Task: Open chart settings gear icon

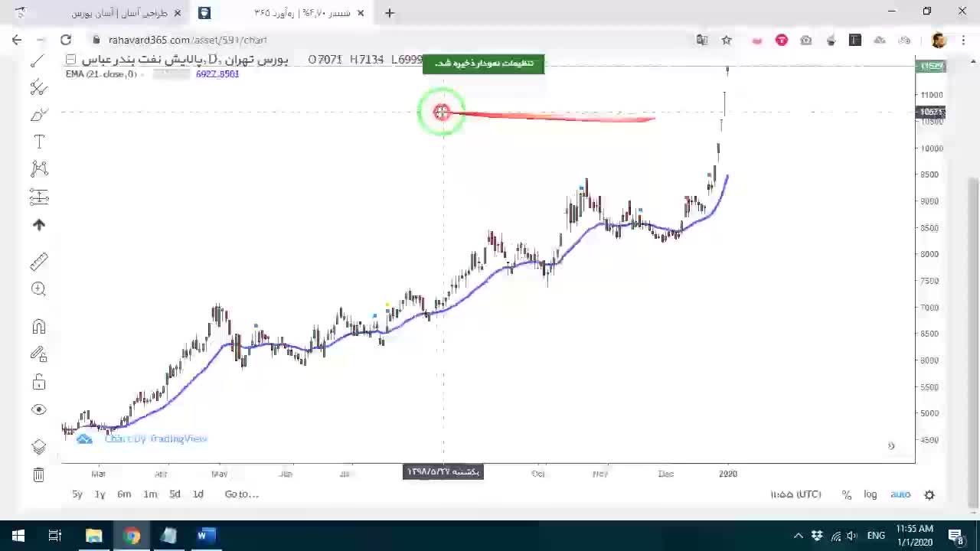Action: coord(929,494)
